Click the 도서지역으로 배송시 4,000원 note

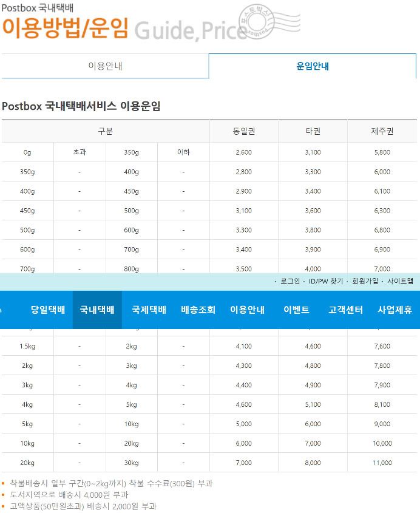69,495
